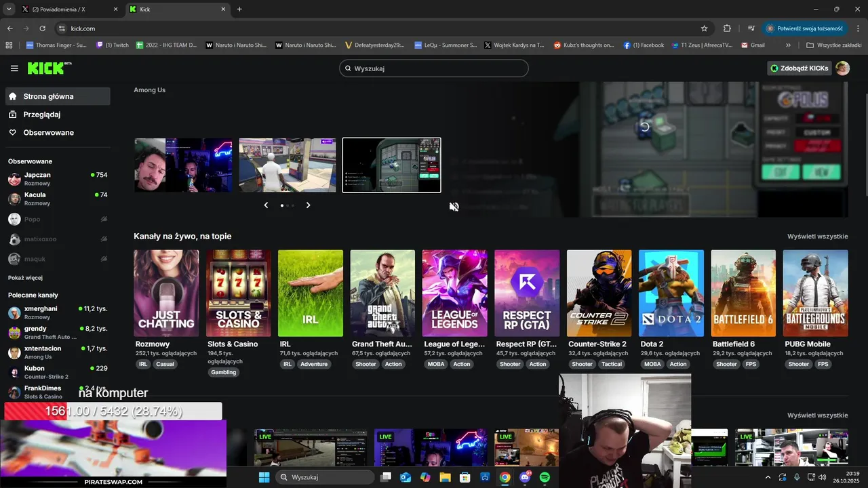This screenshot has height=488, width=868.
Task: Open the Chrome apps grid icon
Action: point(9,45)
